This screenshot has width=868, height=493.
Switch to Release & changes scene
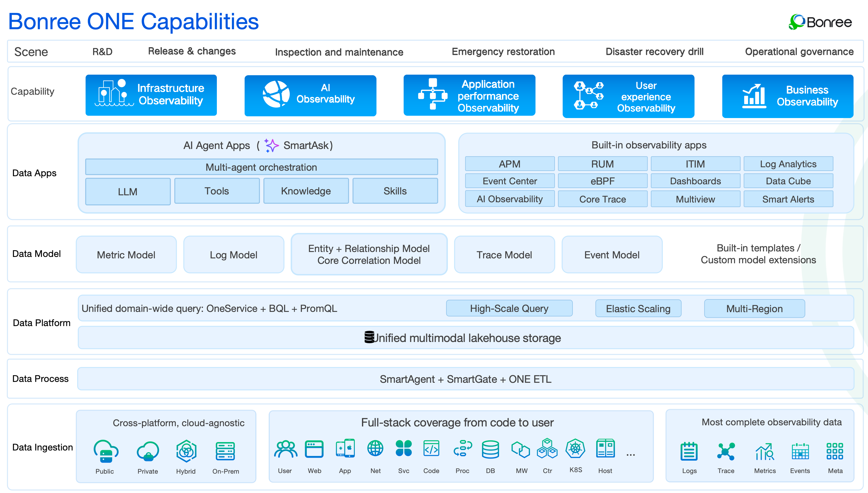coord(192,51)
